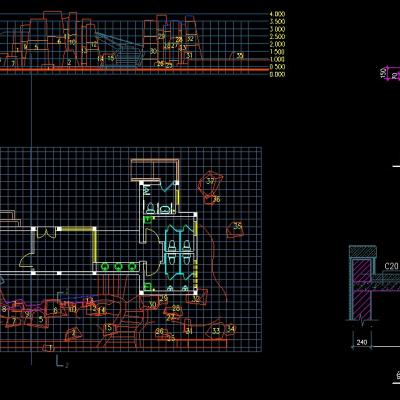
Task: Pick the middle green plant symbol
Action: pos(118,266)
